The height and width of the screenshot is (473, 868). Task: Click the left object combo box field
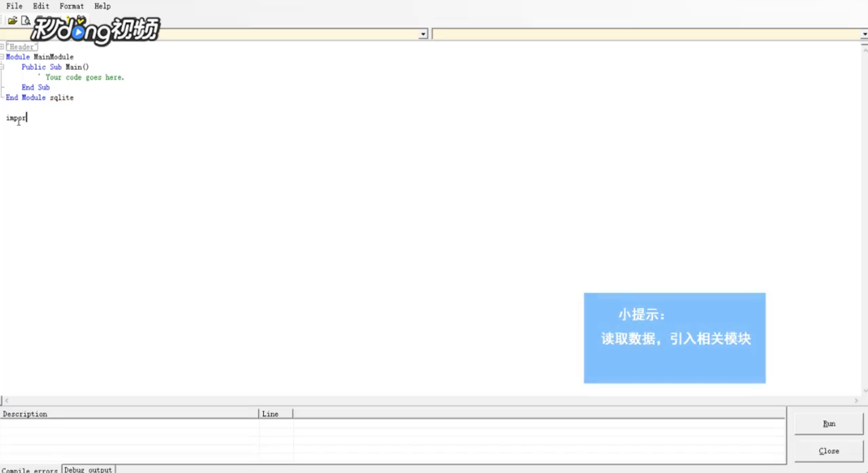click(214, 34)
